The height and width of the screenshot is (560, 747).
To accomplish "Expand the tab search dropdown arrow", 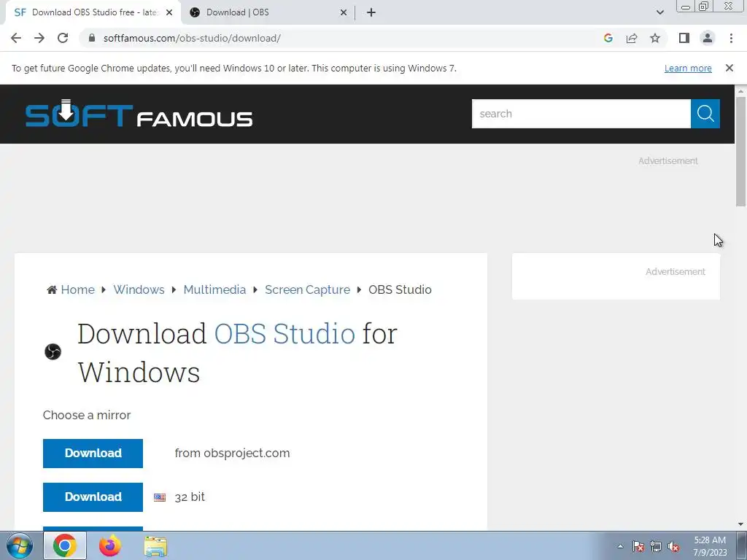I will pos(659,12).
